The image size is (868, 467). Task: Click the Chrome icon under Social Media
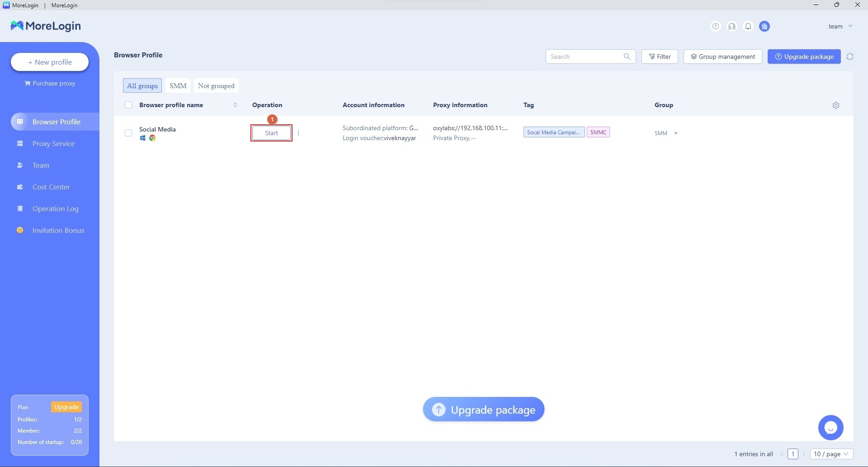coord(152,138)
